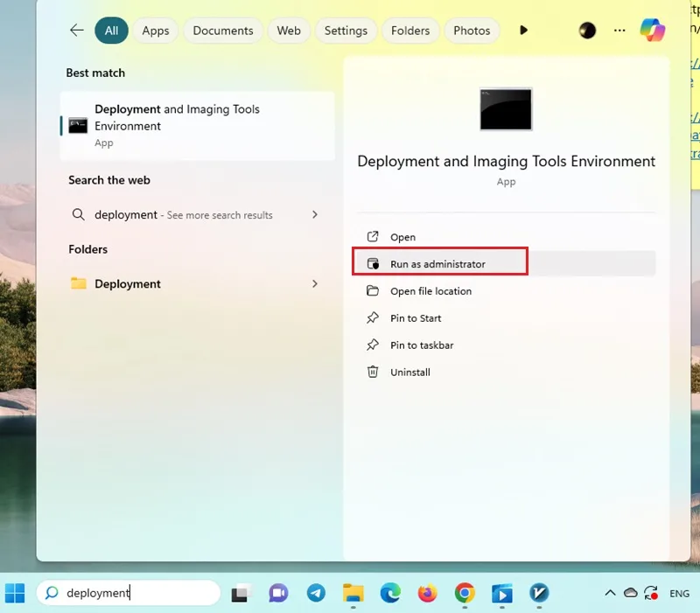The height and width of the screenshot is (613, 700).
Task: Launch Firefox from the taskbar
Action: [x=427, y=593]
